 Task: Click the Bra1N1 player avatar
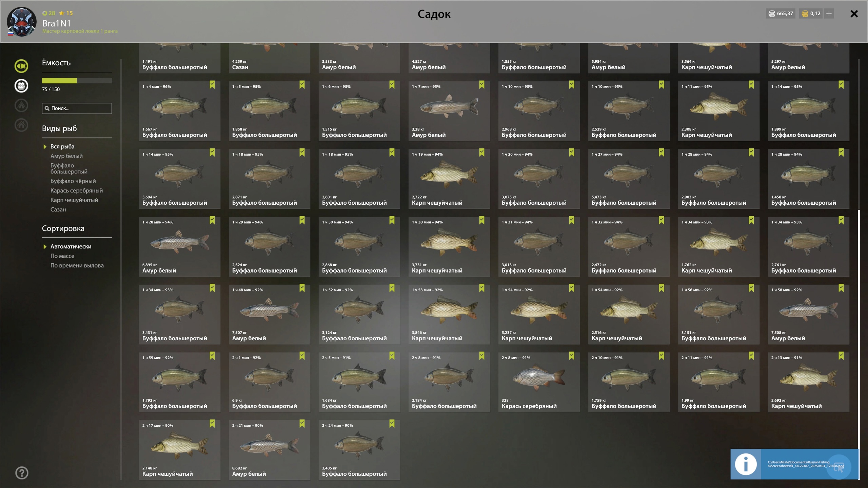(x=22, y=22)
